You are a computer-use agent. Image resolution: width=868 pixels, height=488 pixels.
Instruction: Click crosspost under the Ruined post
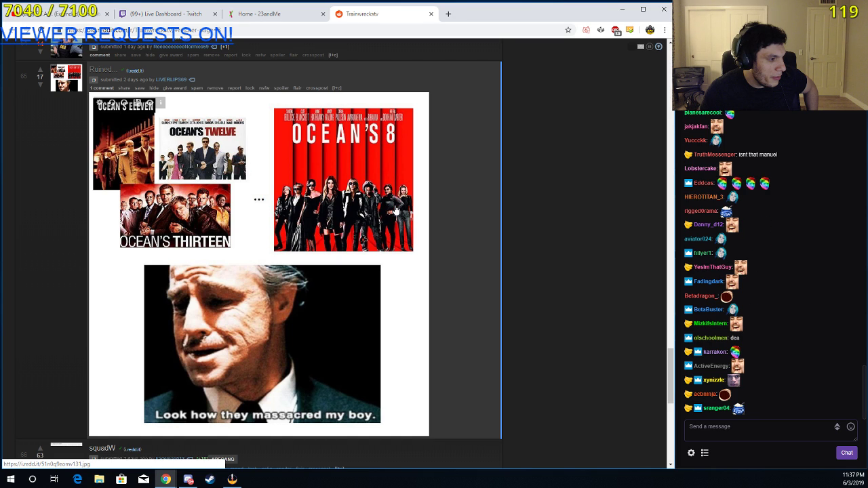click(317, 88)
